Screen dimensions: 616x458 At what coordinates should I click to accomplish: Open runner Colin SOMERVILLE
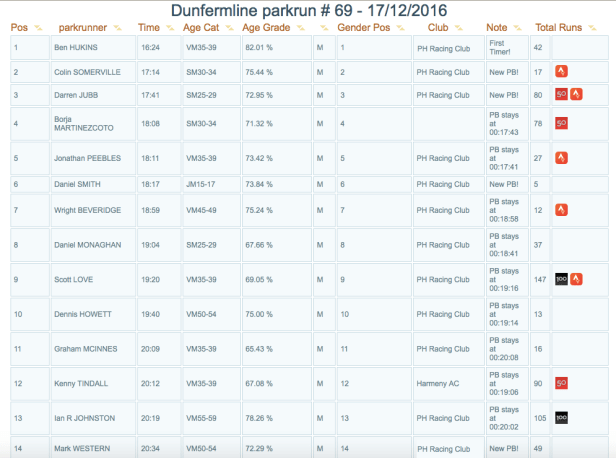[x=87, y=72]
